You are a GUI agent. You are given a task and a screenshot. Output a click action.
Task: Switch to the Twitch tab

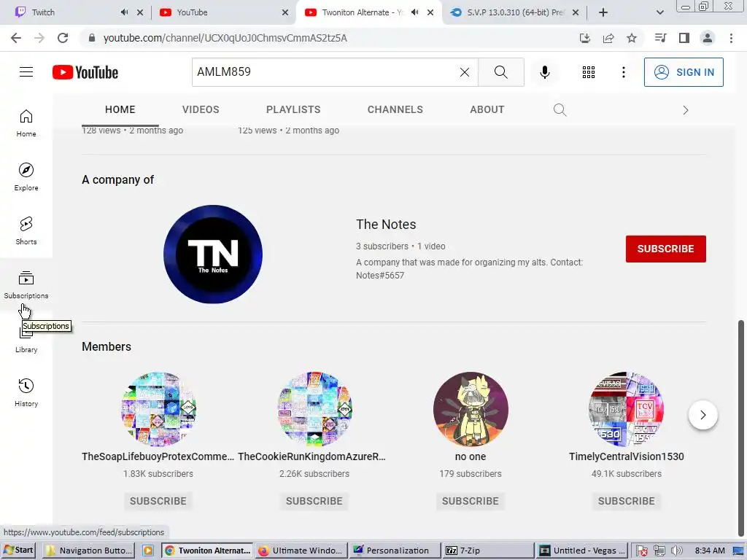click(66, 12)
